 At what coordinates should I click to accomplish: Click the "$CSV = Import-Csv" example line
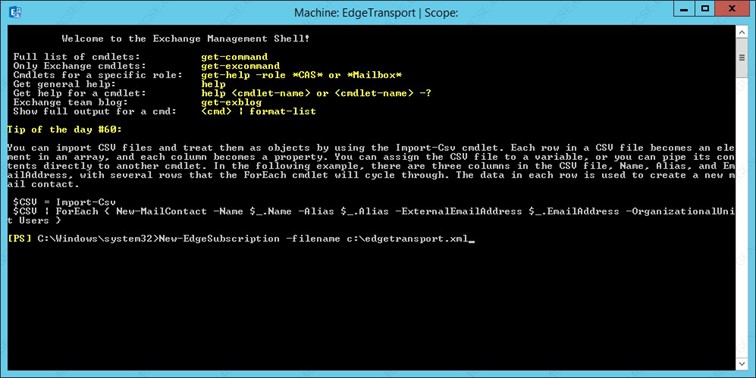(x=65, y=202)
